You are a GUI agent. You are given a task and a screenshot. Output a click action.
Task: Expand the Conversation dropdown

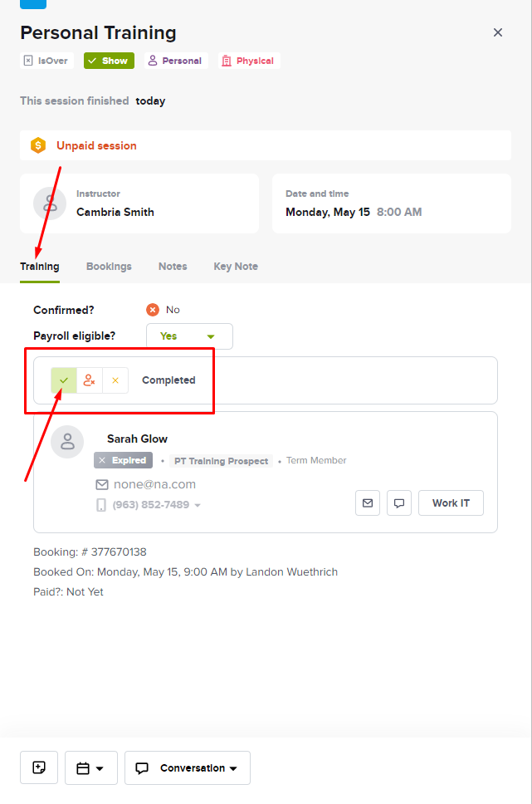(x=188, y=767)
